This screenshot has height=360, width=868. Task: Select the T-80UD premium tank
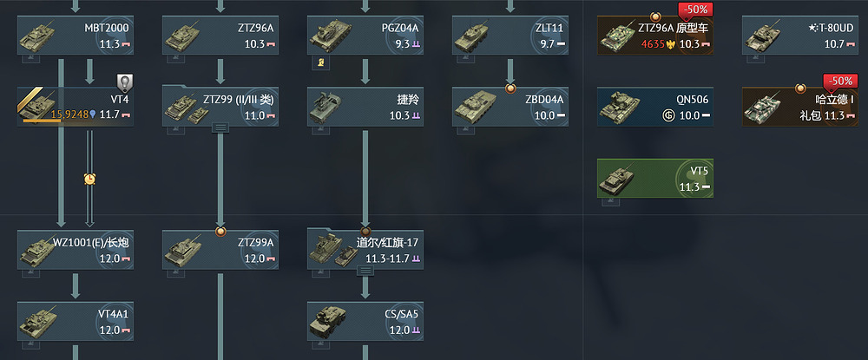tap(800, 36)
